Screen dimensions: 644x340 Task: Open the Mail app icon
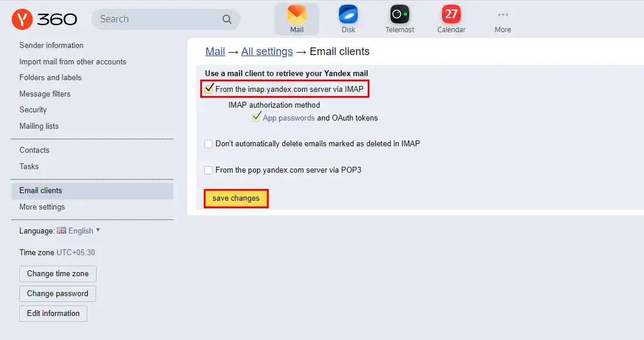[x=297, y=19]
